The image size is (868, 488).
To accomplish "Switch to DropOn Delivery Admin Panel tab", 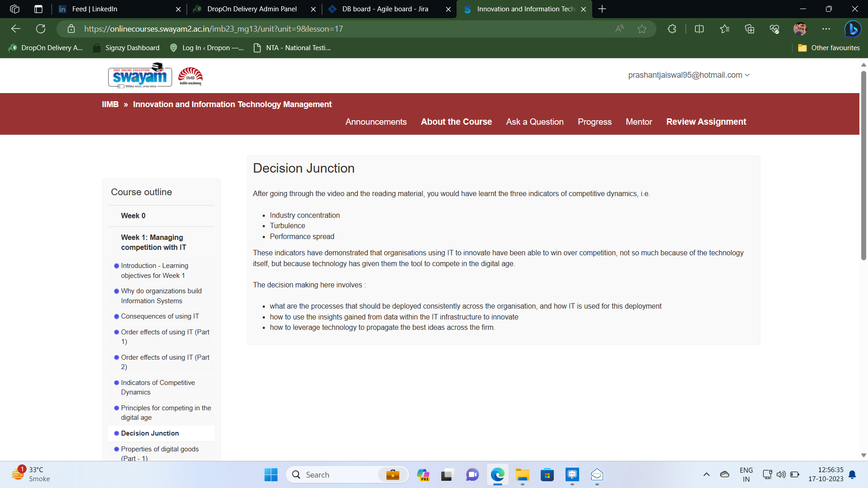I will click(254, 9).
